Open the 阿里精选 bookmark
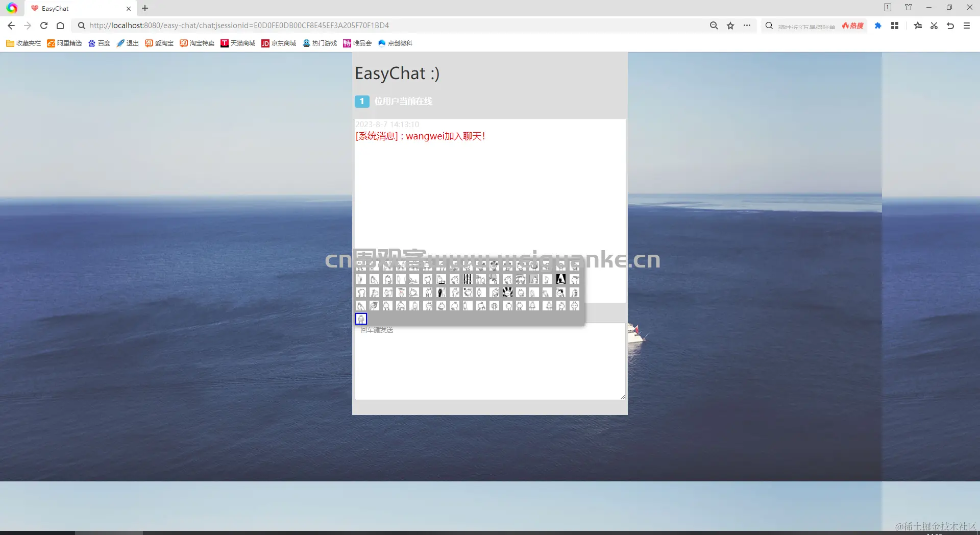This screenshot has height=535, width=980. point(64,43)
